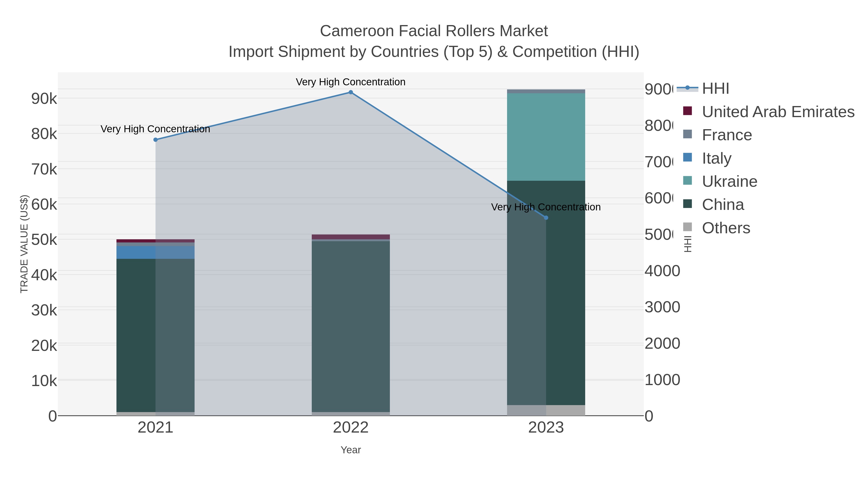Click the Italy bar segment in 2021
This screenshot has width=868, height=488.
[155, 253]
